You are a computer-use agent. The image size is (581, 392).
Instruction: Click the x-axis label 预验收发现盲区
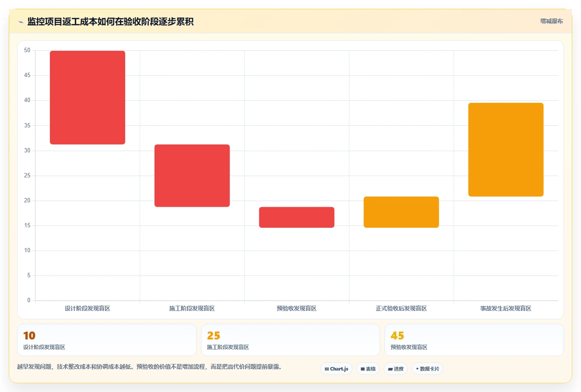click(x=297, y=308)
